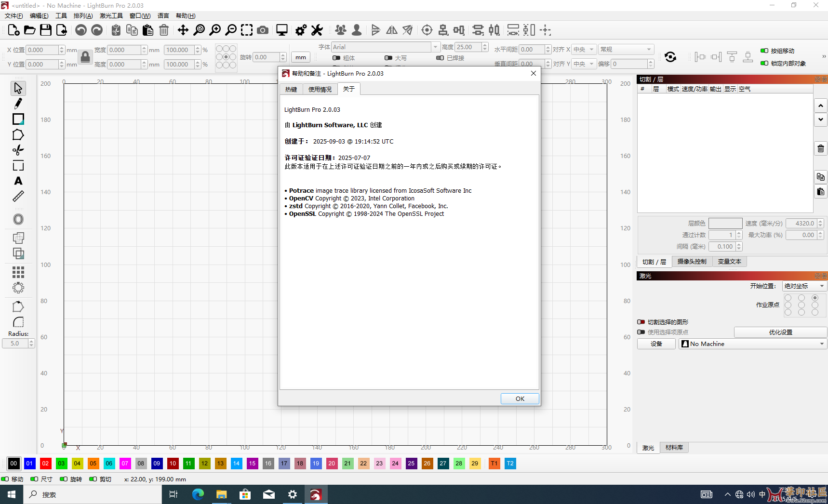Delete layer with trash icon in Cuts panel
The width and height of the screenshot is (828, 504).
[x=821, y=149]
